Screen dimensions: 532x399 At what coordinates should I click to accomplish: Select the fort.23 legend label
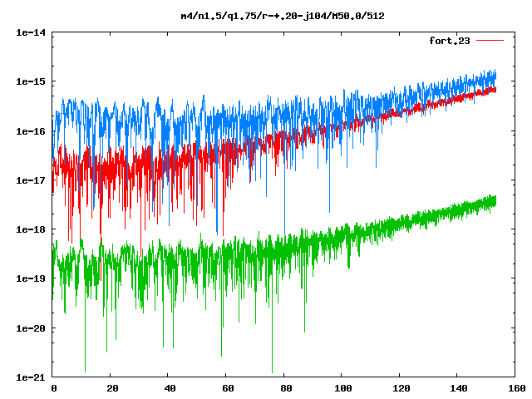[450, 41]
